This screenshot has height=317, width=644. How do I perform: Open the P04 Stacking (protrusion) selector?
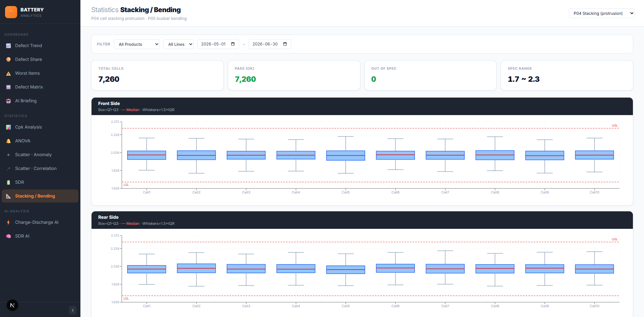(602, 13)
